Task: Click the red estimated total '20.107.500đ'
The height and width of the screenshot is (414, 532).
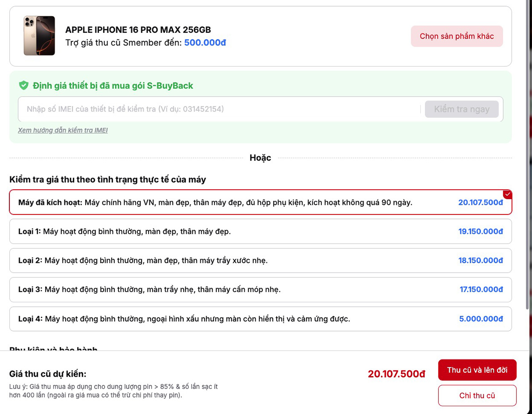Action: click(x=396, y=374)
